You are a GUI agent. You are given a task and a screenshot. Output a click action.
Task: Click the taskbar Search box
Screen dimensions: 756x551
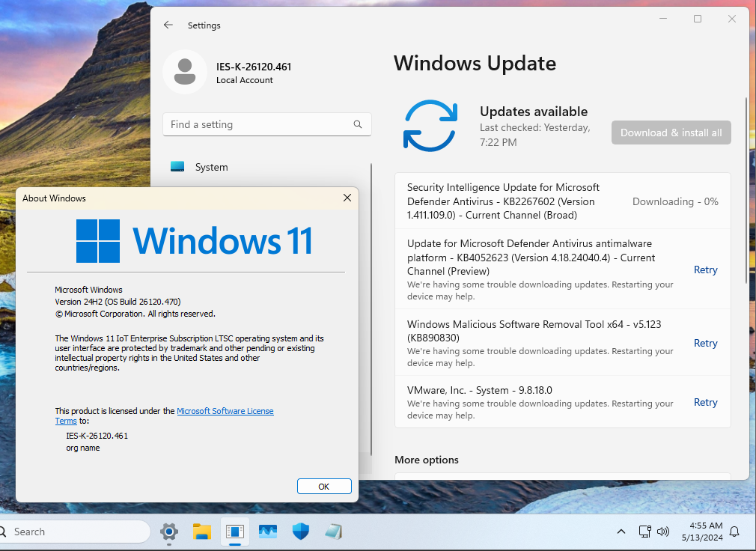pyautogui.click(x=73, y=532)
